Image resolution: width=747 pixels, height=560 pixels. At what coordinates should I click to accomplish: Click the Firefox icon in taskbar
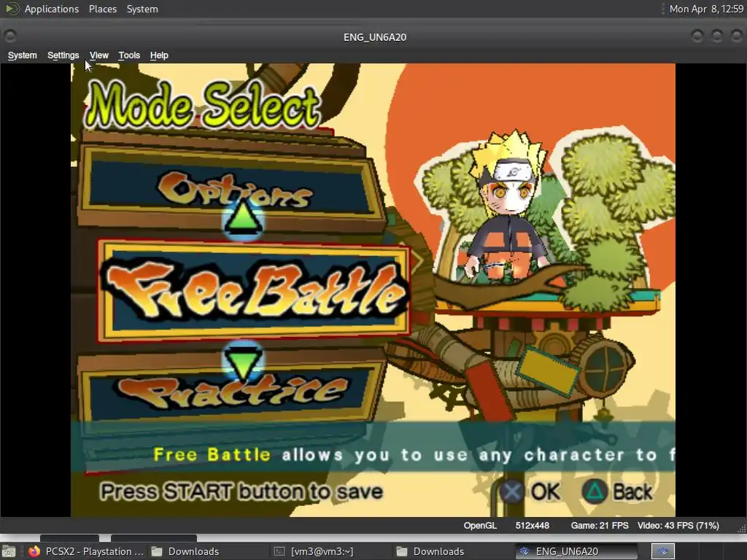tap(34, 551)
